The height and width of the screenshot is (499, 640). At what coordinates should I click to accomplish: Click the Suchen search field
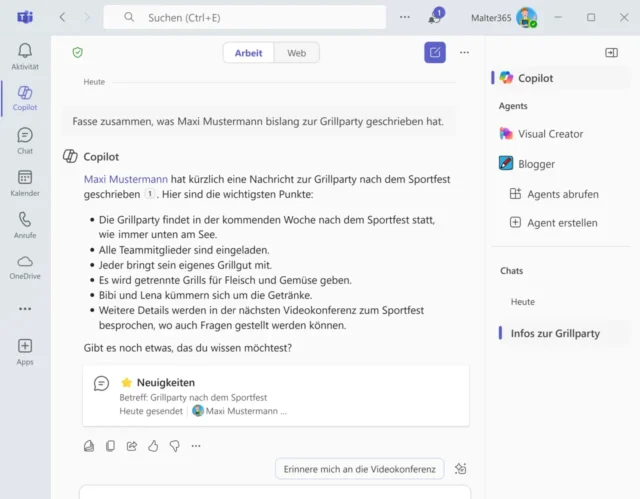(245, 18)
